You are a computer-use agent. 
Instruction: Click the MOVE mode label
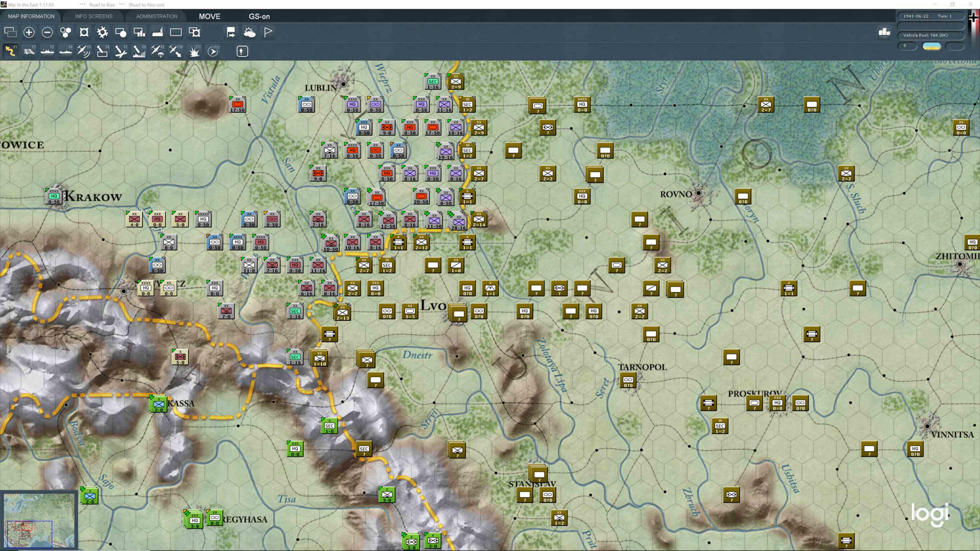[210, 16]
